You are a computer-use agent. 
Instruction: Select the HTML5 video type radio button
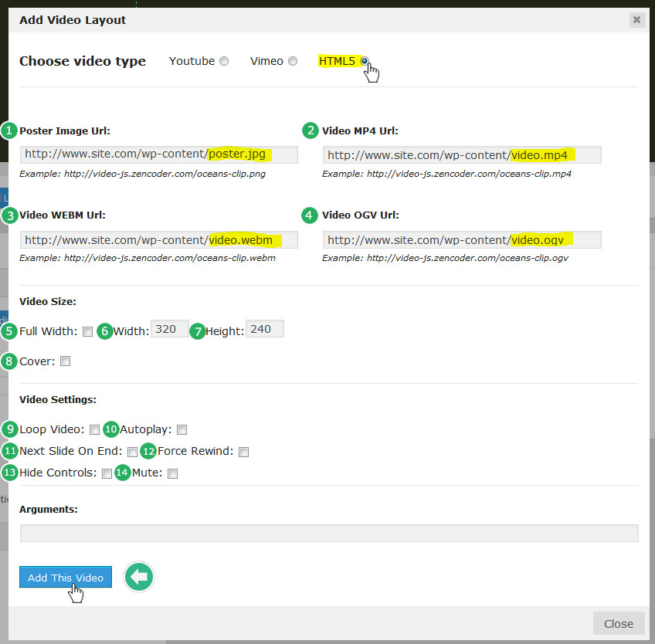[364, 62]
